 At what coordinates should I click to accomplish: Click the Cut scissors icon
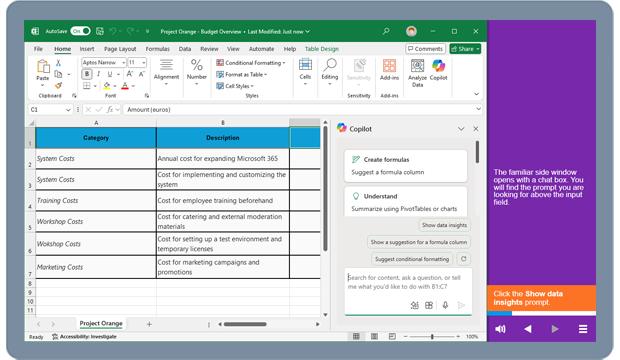[58, 63]
